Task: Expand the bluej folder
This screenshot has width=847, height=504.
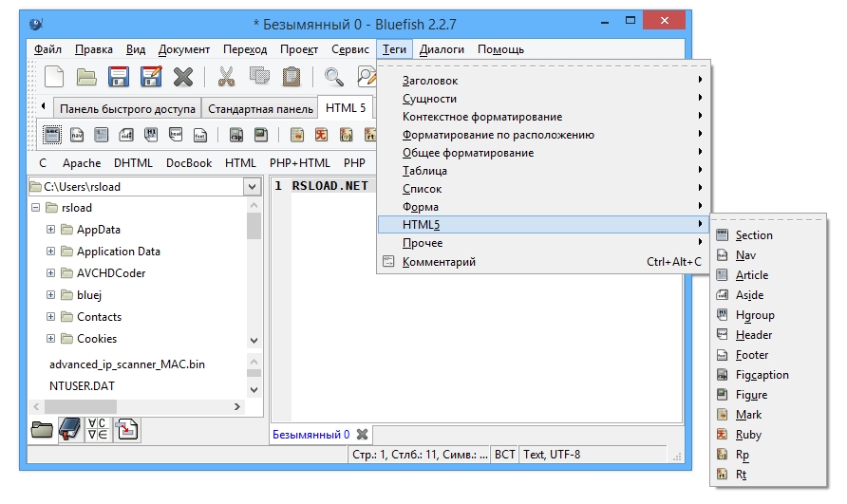Action: click(50, 295)
